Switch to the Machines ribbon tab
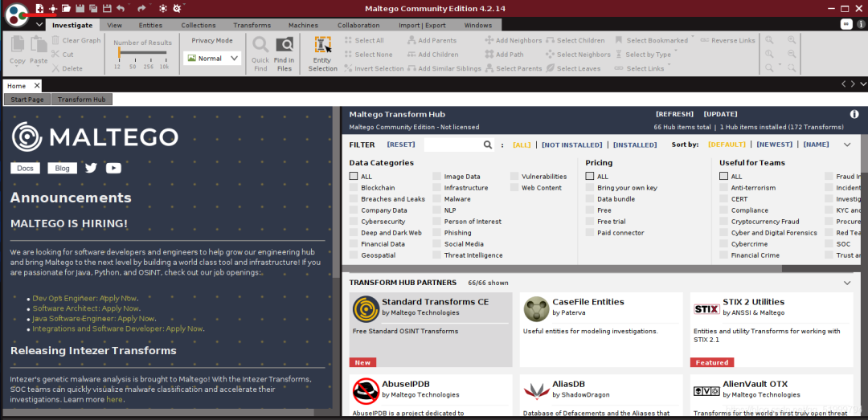This screenshot has width=868, height=420. coord(303,26)
